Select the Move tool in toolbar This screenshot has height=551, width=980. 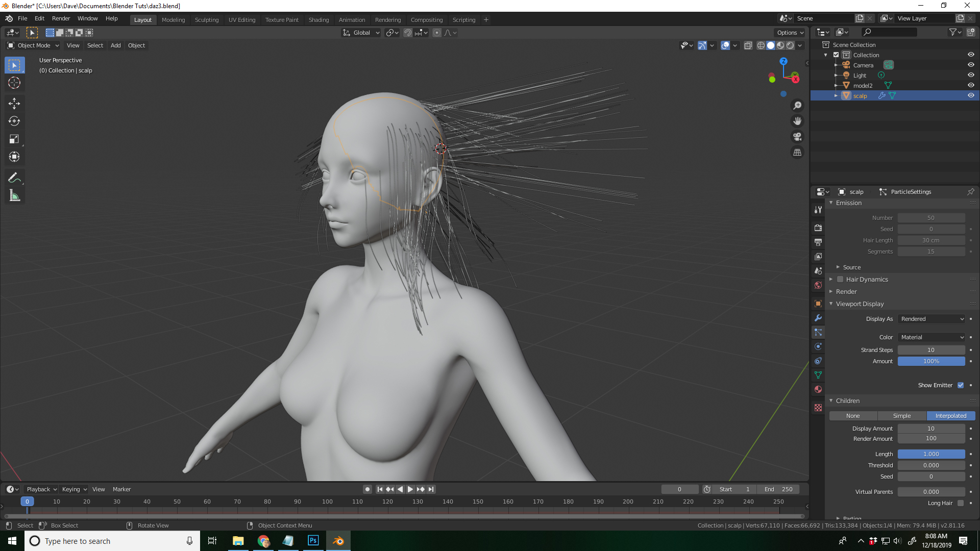[14, 104]
